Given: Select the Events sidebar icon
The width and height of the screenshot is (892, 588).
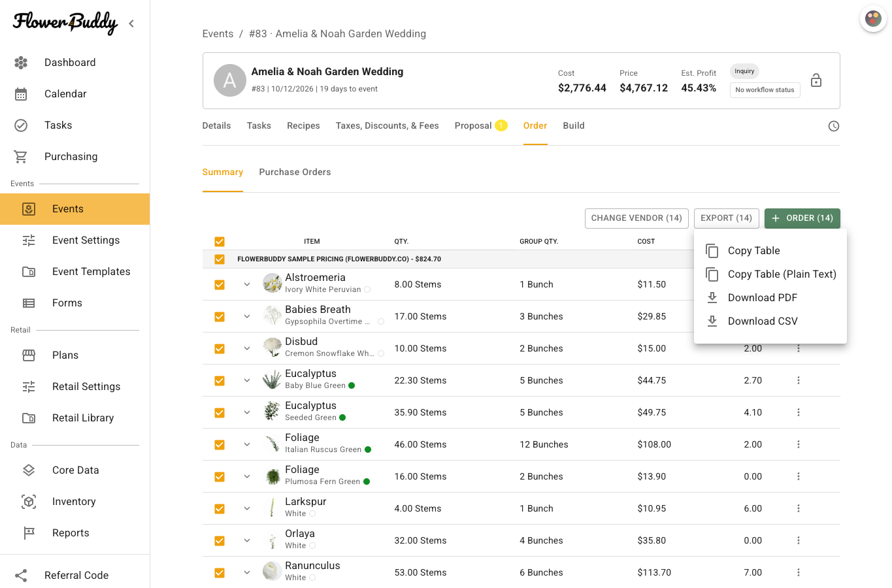Looking at the screenshot, I should tap(29, 209).
